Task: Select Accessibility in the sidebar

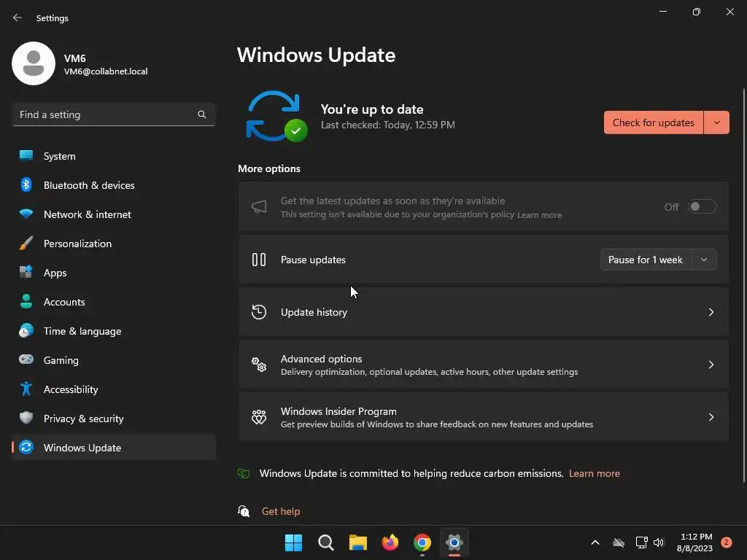Action: click(113, 389)
